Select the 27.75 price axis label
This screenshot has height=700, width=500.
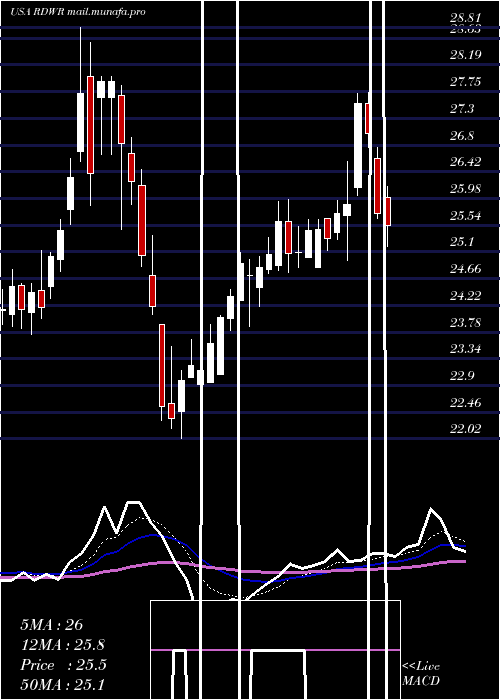pyautogui.click(x=465, y=82)
